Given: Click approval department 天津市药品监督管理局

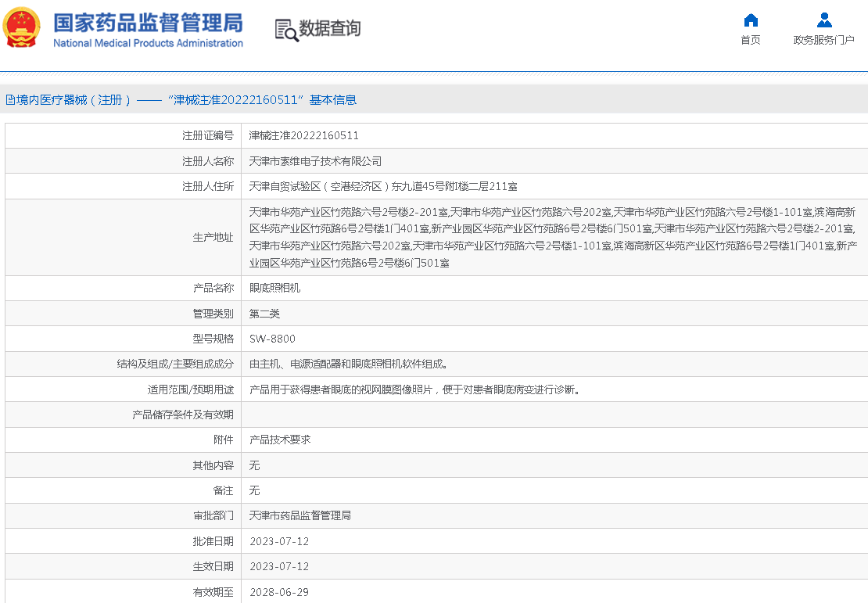Looking at the screenshot, I should (x=299, y=515).
